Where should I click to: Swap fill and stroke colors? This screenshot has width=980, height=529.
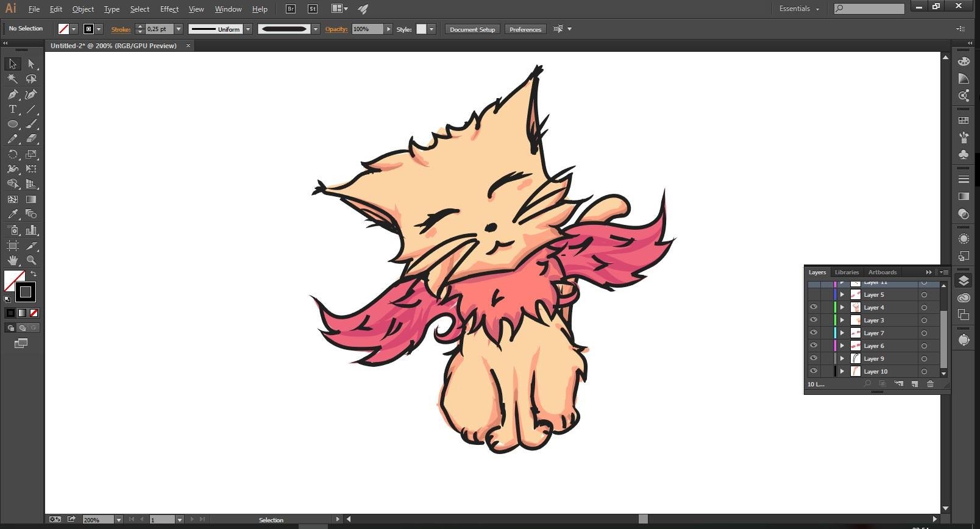pyautogui.click(x=34, y=274)
